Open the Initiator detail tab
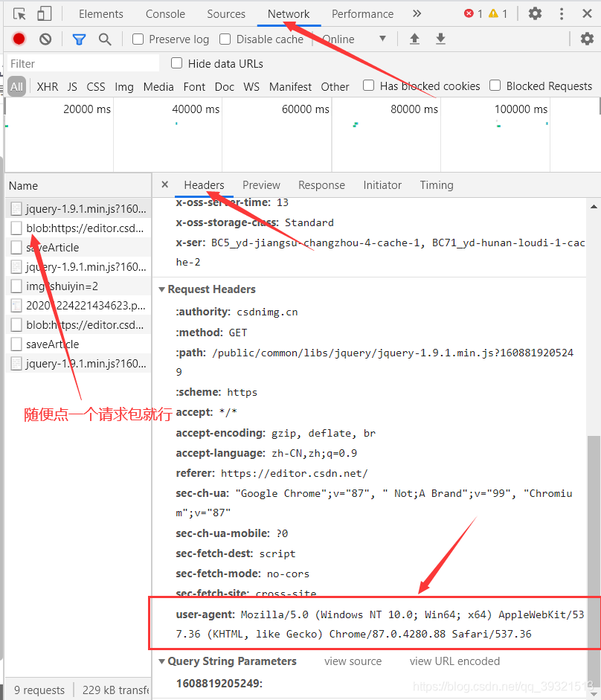The image size is (601, 700). [x=382, y=184]
